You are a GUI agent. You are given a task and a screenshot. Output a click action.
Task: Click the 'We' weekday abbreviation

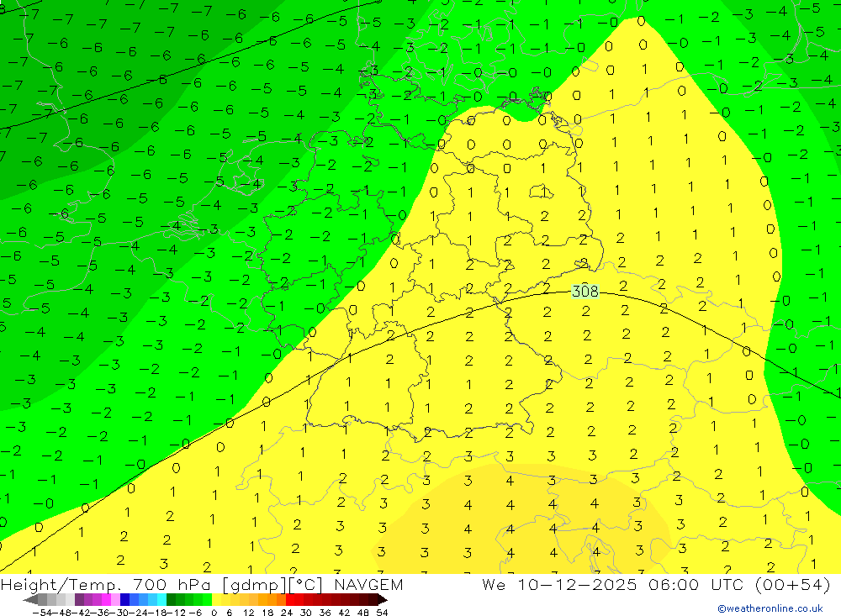pos(494,584)
